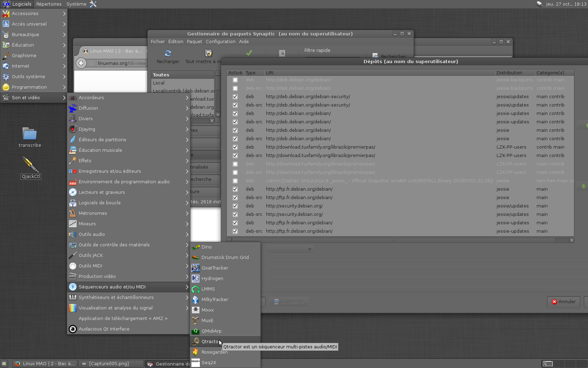
Task: Click the Recharger icon in Synaptic
Action: (x=168, y=54)
